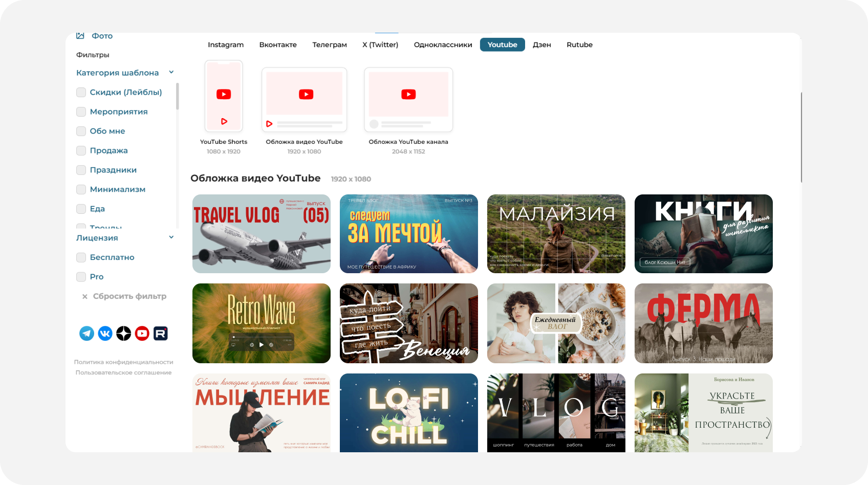
Task: Check the Скидки (Лейблы) filter
Action: (81, 92)
